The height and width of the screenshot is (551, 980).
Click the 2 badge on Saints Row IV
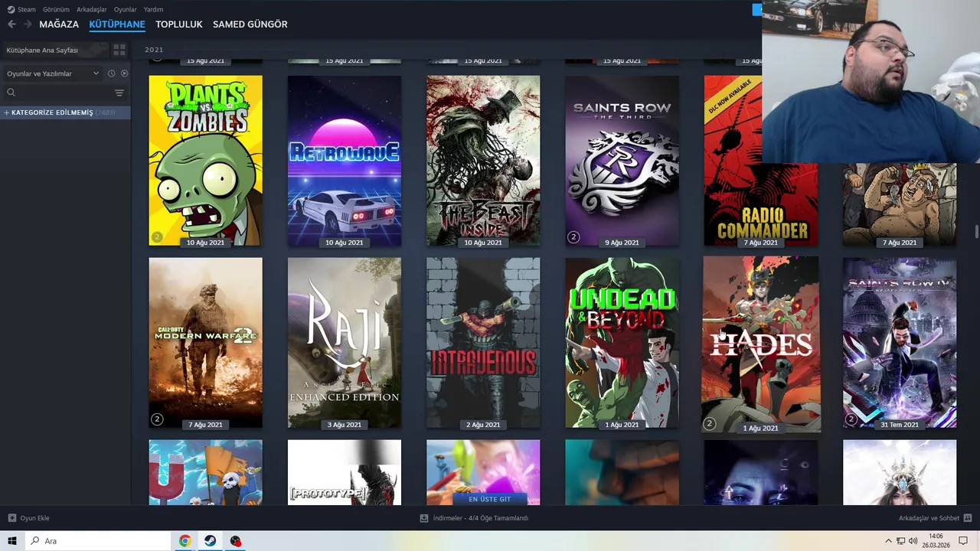[x=851, y=419]
